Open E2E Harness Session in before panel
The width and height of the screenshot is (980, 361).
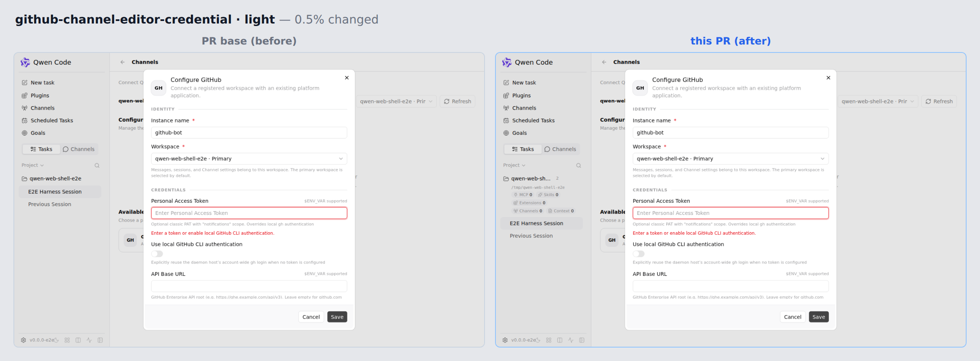click(x=60, y=192)
